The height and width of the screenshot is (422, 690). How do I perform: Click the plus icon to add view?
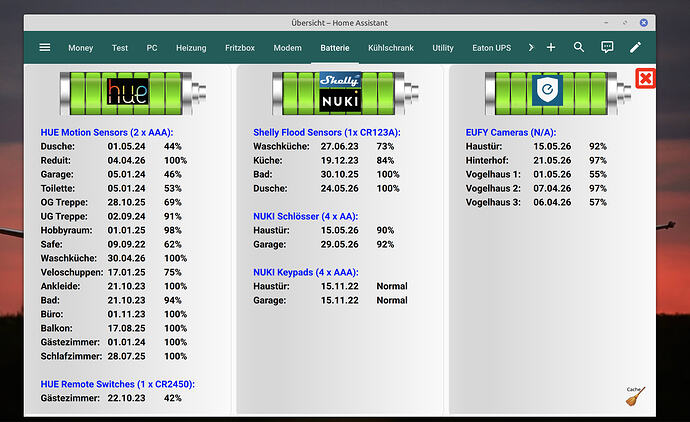point(551,48)
